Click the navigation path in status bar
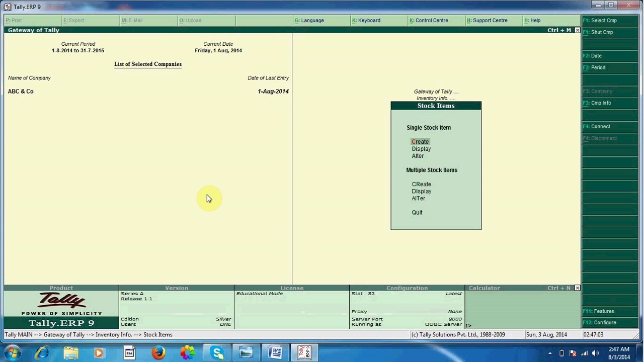This screenshot has width=644, height=362. click(89, 335)
